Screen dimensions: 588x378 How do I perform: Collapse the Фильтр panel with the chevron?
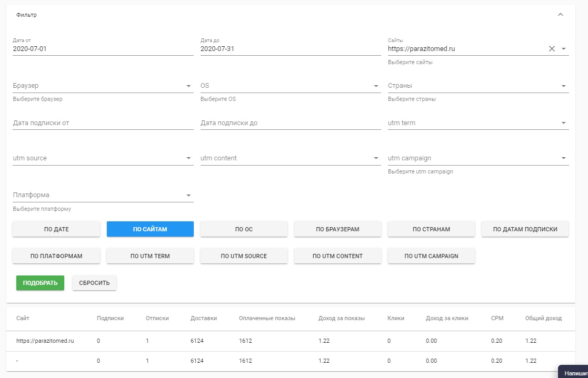pyautogui.click(x=560, y=15)
